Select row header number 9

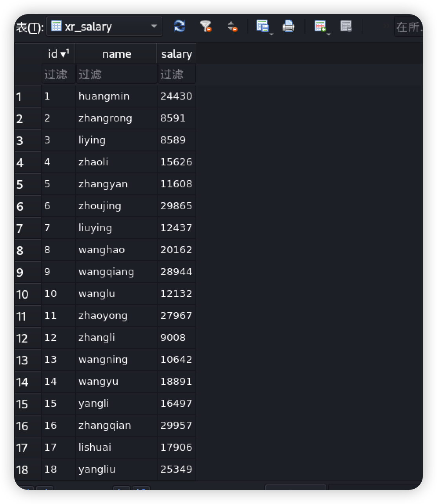27,272
